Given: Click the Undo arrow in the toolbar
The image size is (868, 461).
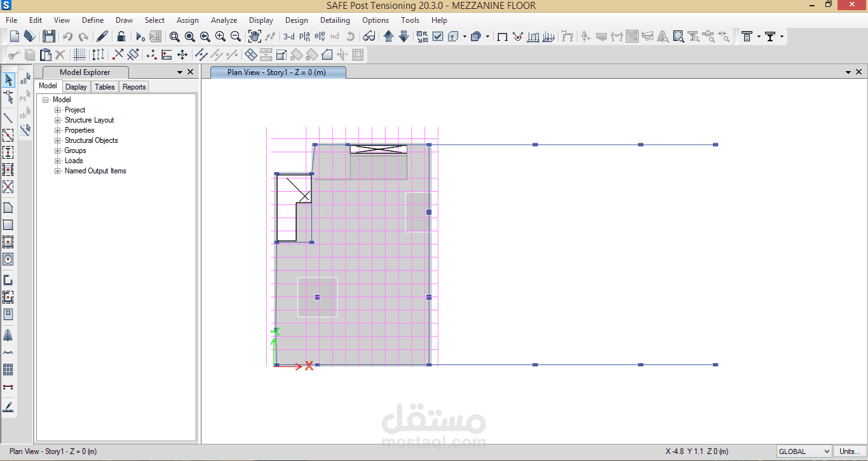Looking at the screenshot, I should point(67,36).
